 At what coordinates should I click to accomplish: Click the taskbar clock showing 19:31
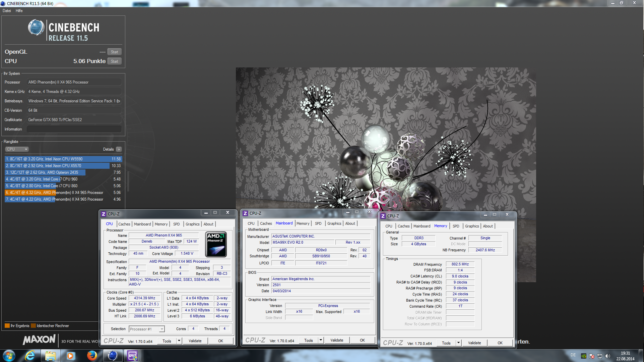coord(625,356)
